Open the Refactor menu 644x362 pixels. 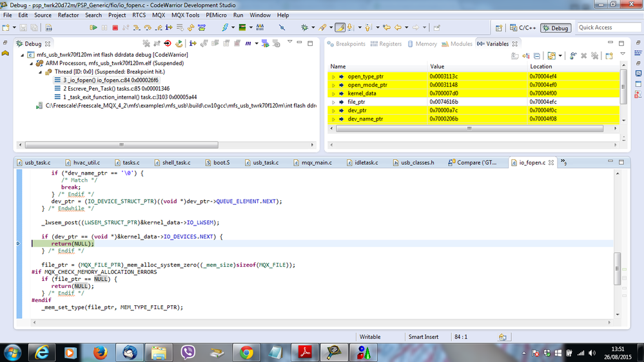pos(68,15)
